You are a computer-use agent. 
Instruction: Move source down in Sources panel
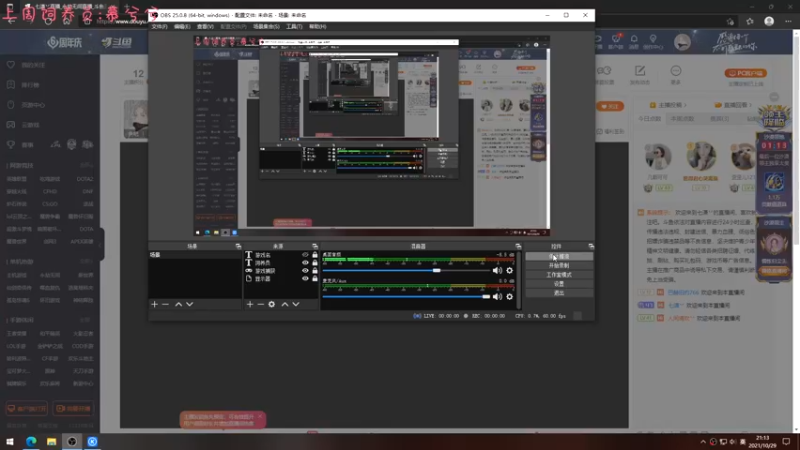pyautogui.click(x=296, y=304)
